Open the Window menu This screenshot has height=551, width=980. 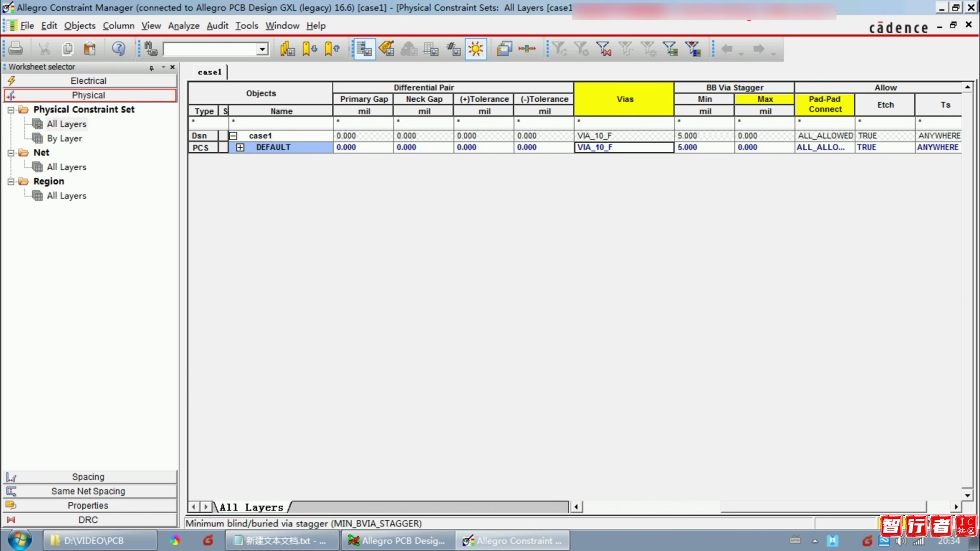tap(282, 26)
